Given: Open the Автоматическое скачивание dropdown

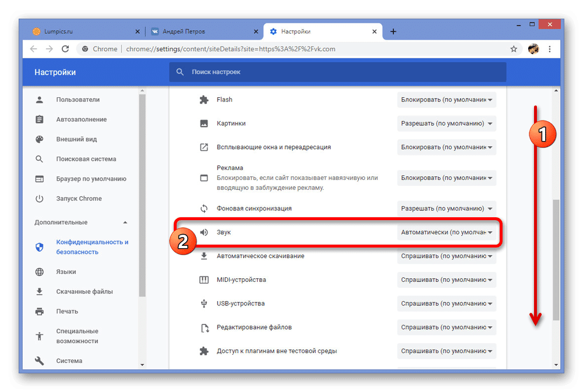Looking at the screenshot, I should coord(447,256).
